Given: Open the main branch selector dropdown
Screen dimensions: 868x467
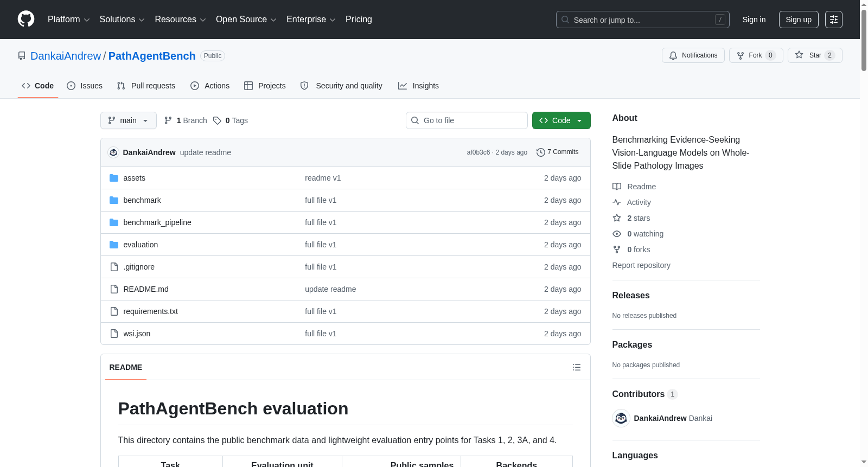Looking at the screenshot, I should pyautogui.click(x=129, y=120).
